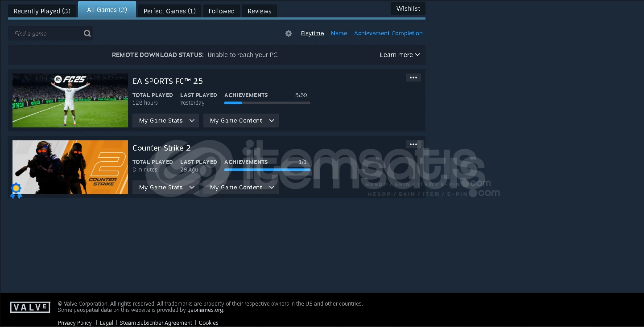Open the Wishlist tab
The width and height of the screenshot is (644, 327).
pyautogui.click(x=408, y=8)
